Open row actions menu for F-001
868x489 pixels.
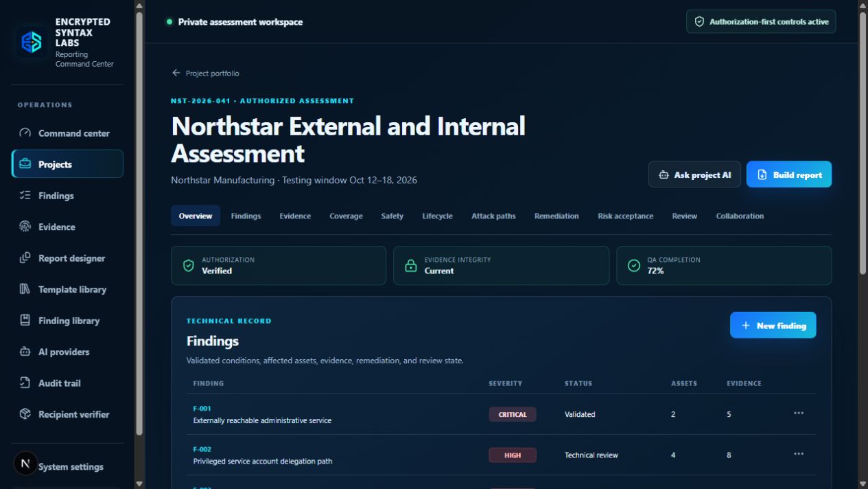point(799,413)
